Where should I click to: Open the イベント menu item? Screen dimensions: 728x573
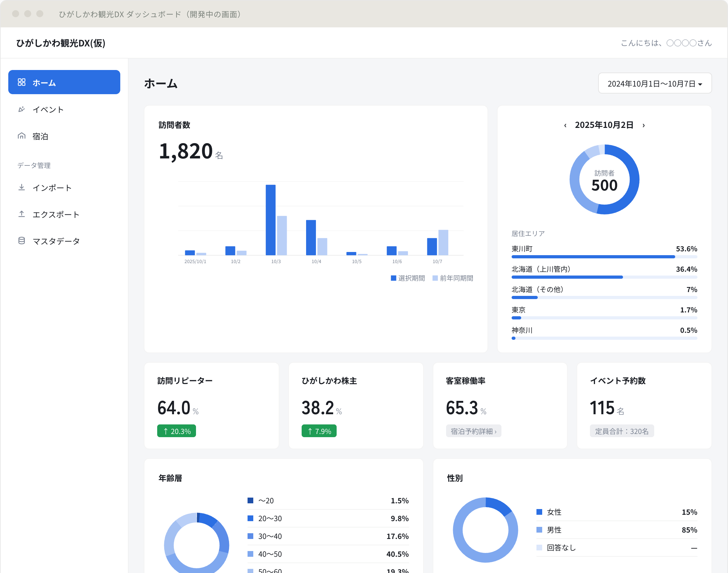point(64,109)
